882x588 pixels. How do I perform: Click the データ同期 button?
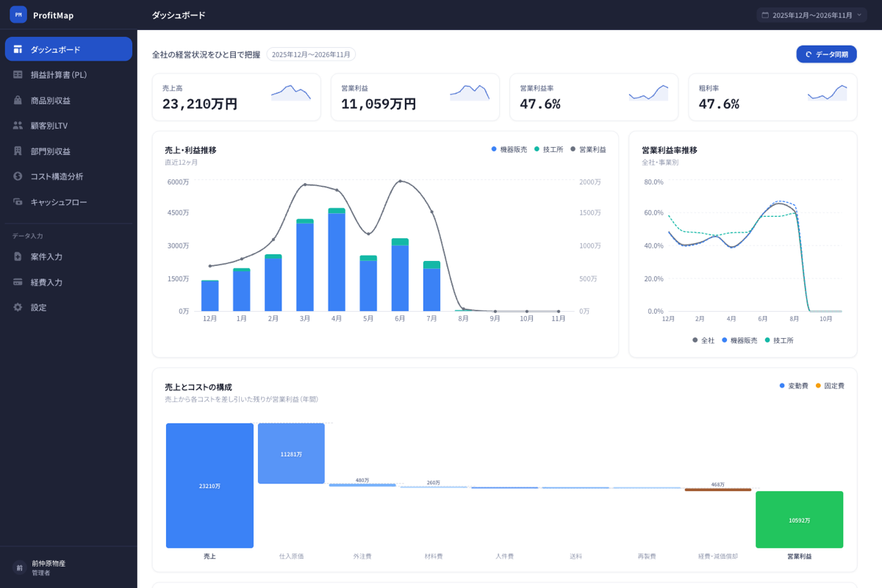[826, 54]
